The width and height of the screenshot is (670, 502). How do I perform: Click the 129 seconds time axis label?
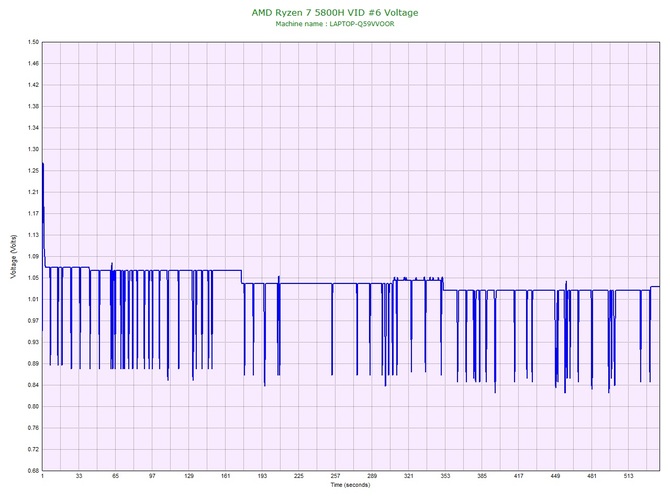[x=189, y=476]
